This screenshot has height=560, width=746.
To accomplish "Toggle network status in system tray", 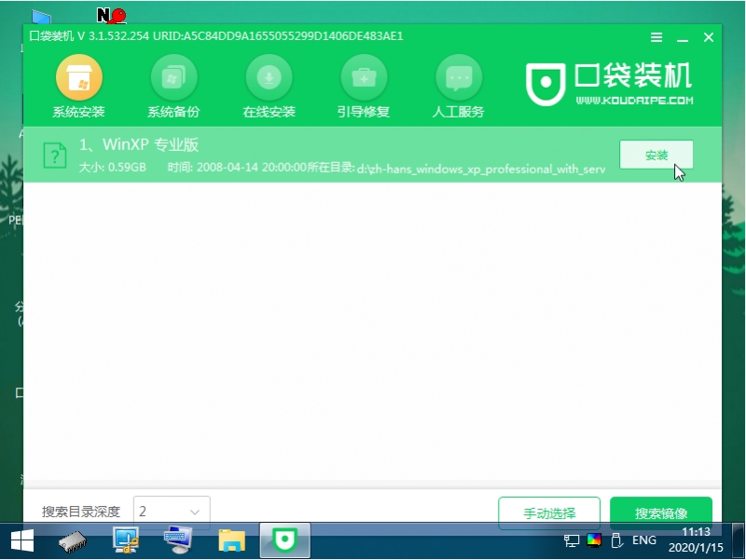I will click(571, 540).
